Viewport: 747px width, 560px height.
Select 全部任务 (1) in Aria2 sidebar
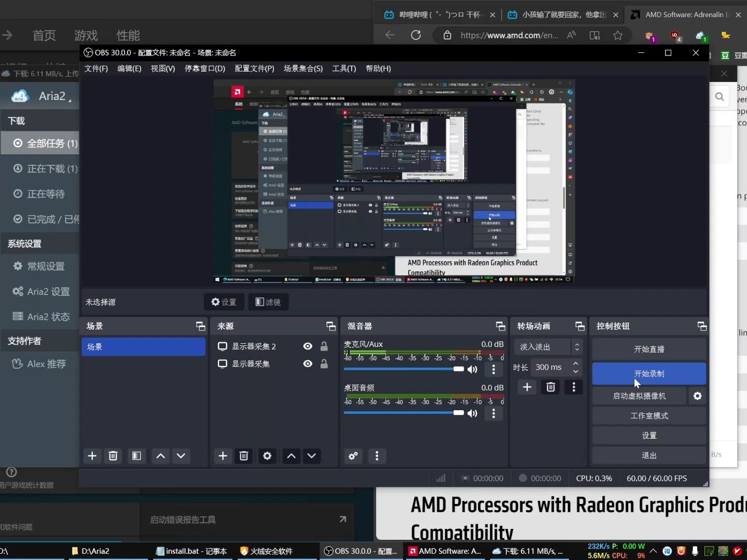point(40,143)
